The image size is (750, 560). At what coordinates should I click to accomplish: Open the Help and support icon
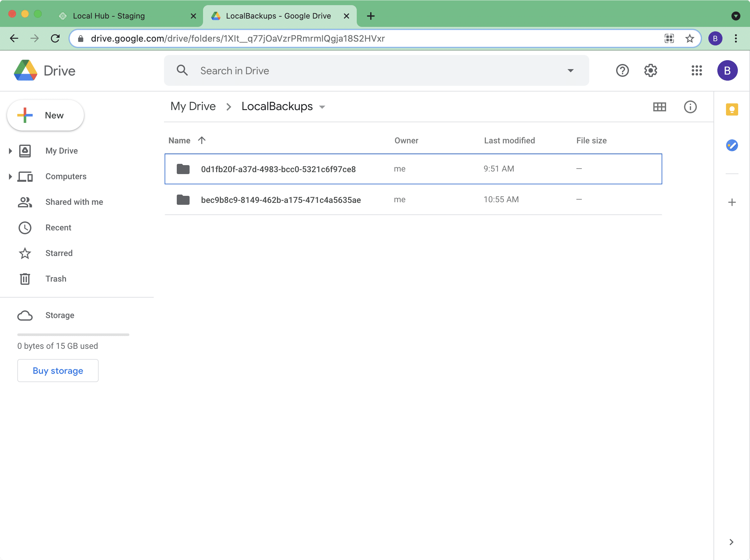tap(622, 70)
